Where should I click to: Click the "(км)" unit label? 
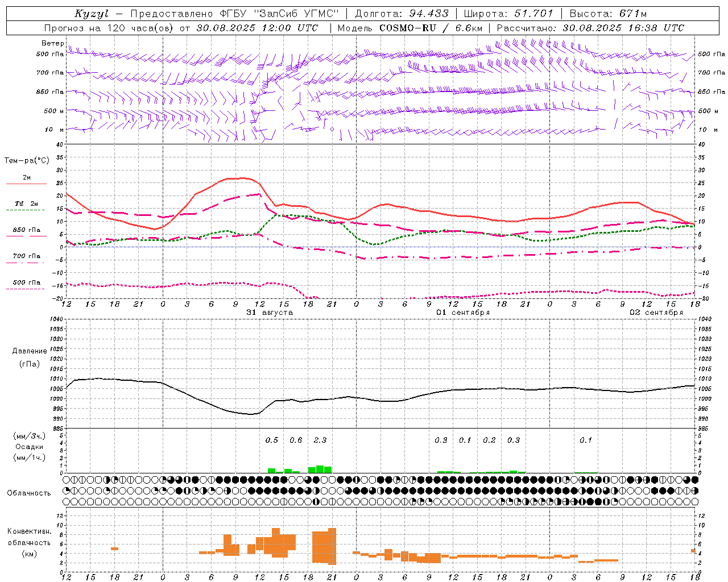tap(30, 554)
